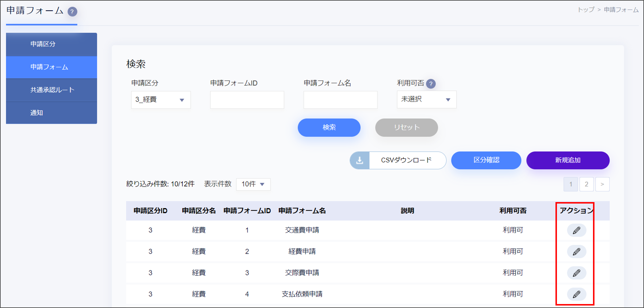Click the 交通費申請 form name cell
This screenshot has height=308, width=644.
click(302, 230)
